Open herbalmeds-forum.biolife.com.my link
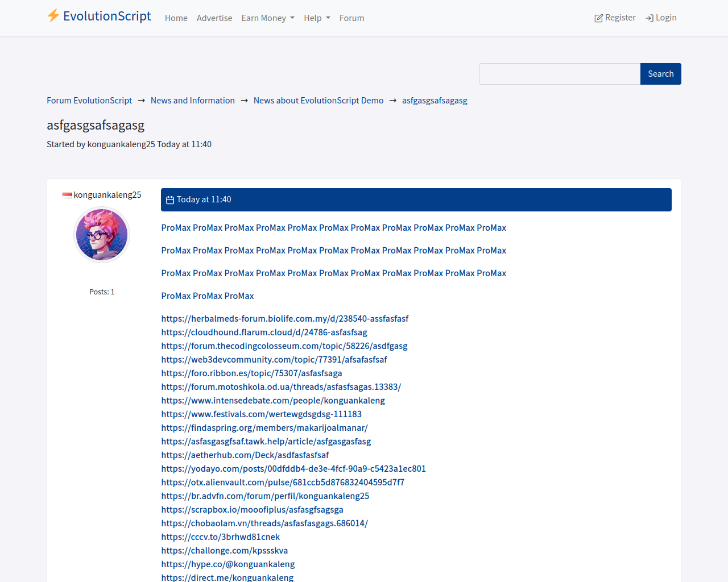The image size is (728, 582). tap(285, 319)
